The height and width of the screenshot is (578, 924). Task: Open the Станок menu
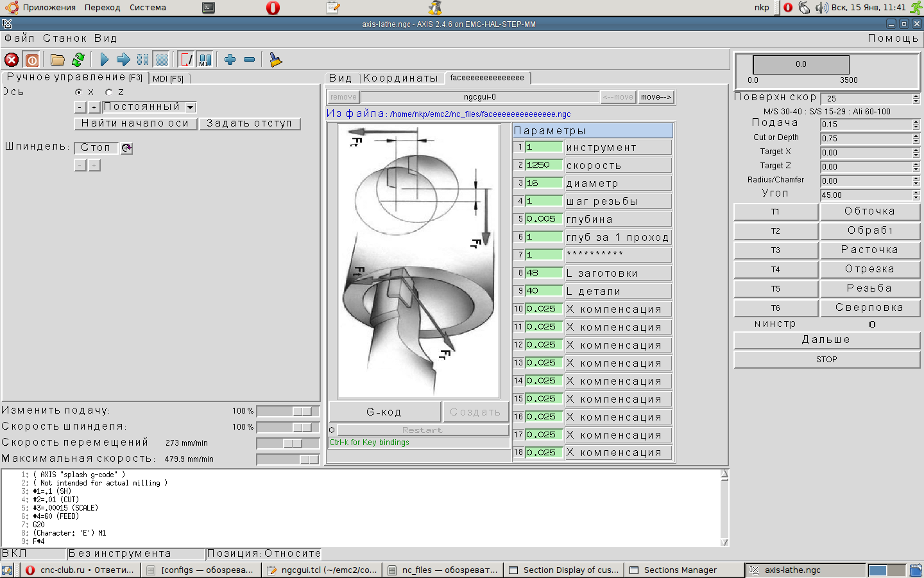(x=65, y=39)
